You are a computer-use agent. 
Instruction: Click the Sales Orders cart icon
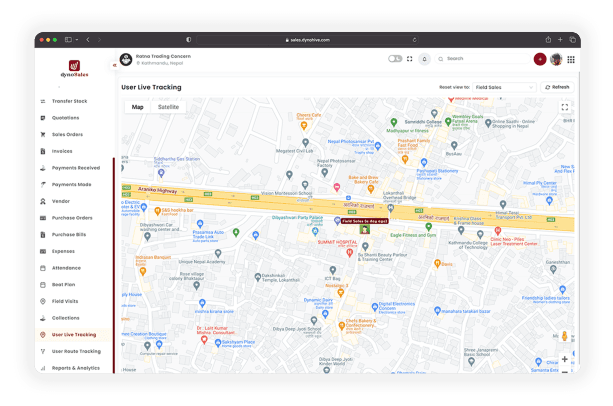click(x=43, y=134)
